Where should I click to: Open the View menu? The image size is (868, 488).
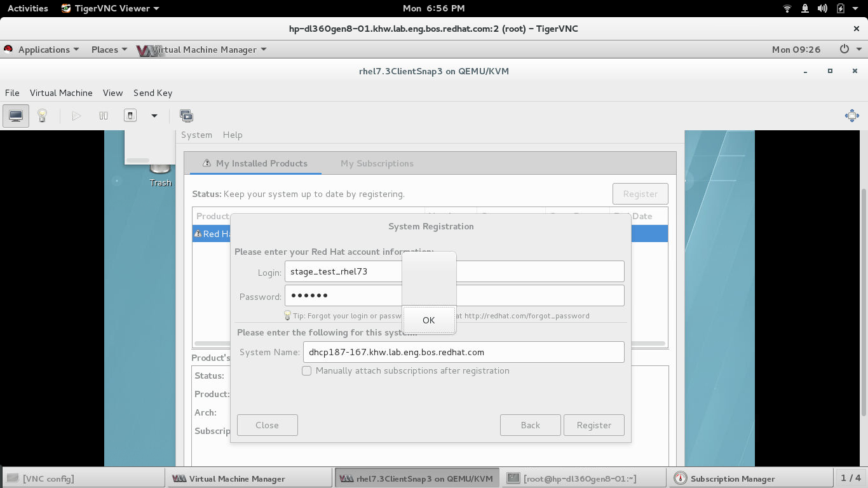tap(112, 93)
